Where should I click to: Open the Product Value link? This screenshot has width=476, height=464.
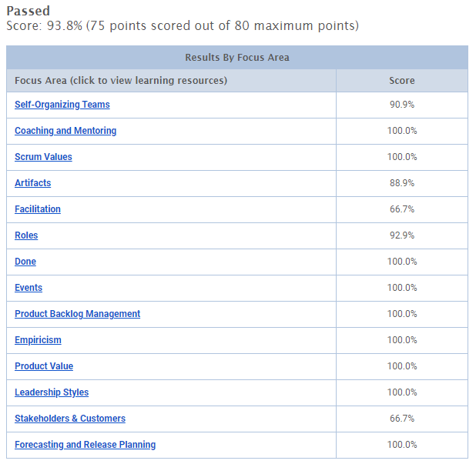pyautogui.click(x=44, y=366)
